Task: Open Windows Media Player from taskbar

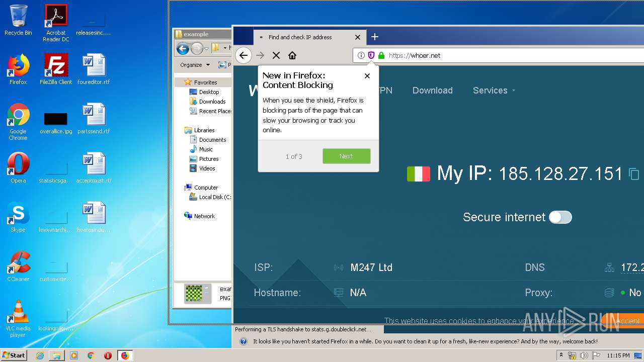Action: (74, 355)
